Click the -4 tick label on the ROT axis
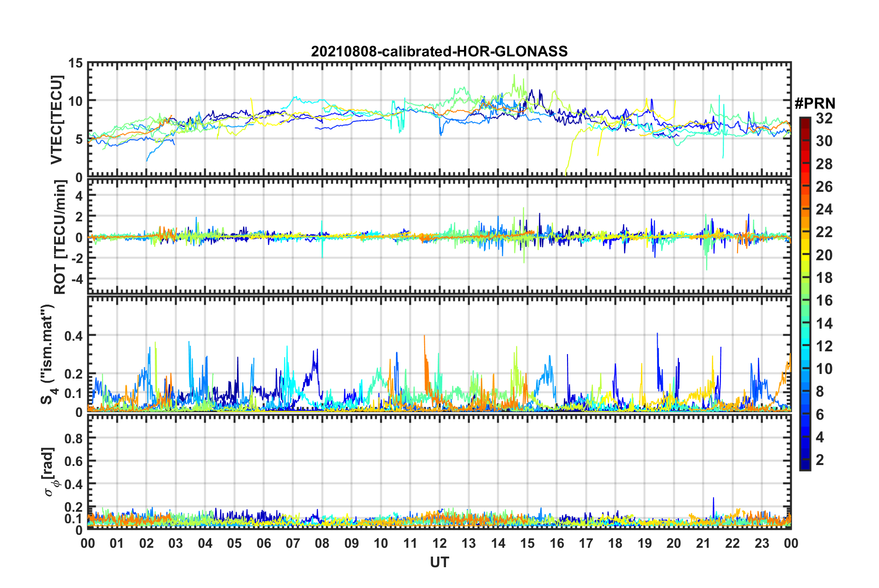Image resolution: width=879 pixels, height=588 pixels. coord(74,279)
